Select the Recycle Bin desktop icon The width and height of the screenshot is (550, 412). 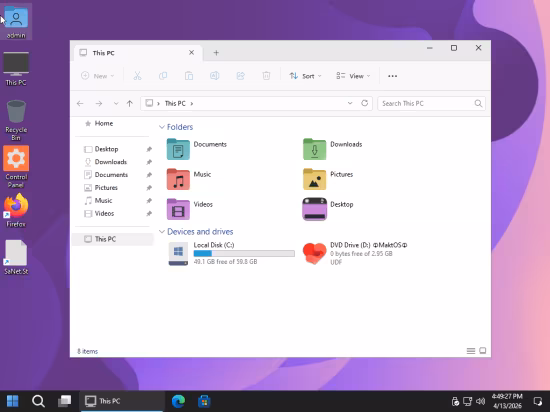tap(16, 120)
